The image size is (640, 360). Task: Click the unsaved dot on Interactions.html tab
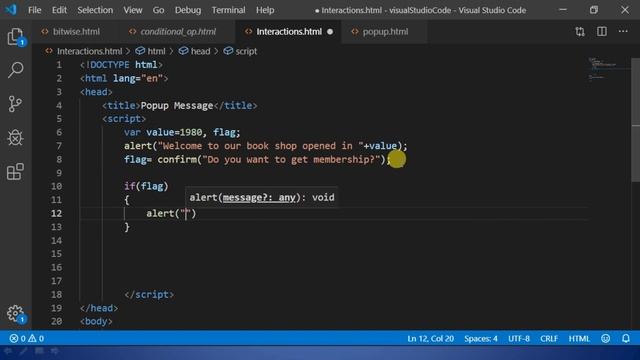pos(330,31)
